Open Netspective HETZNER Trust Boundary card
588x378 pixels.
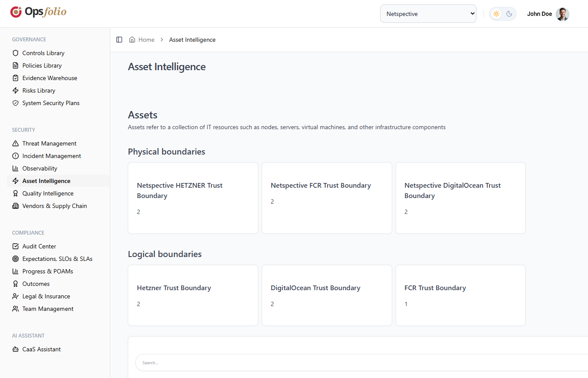[x=193, y=198]
